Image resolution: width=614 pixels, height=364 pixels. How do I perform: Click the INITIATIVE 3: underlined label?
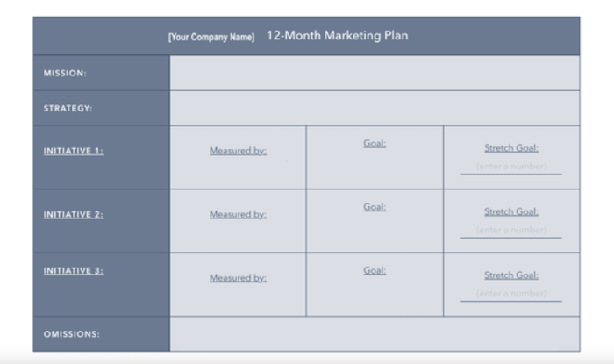(x=73, y=270)
